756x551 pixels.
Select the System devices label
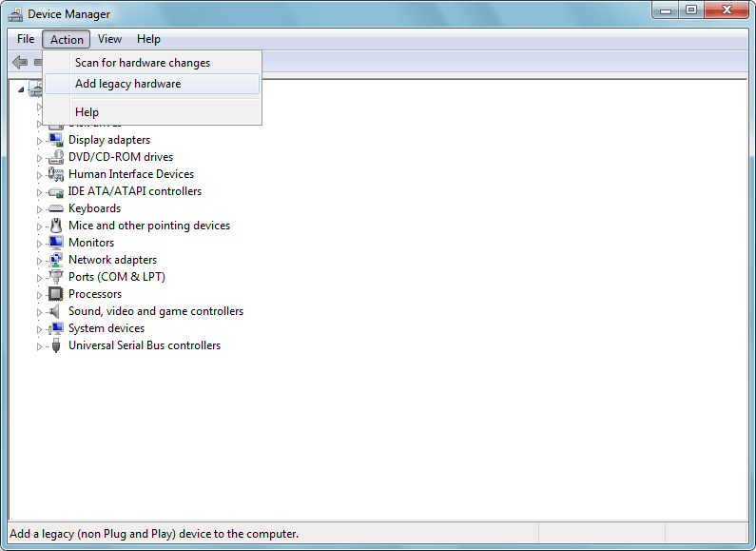(107, 328)
